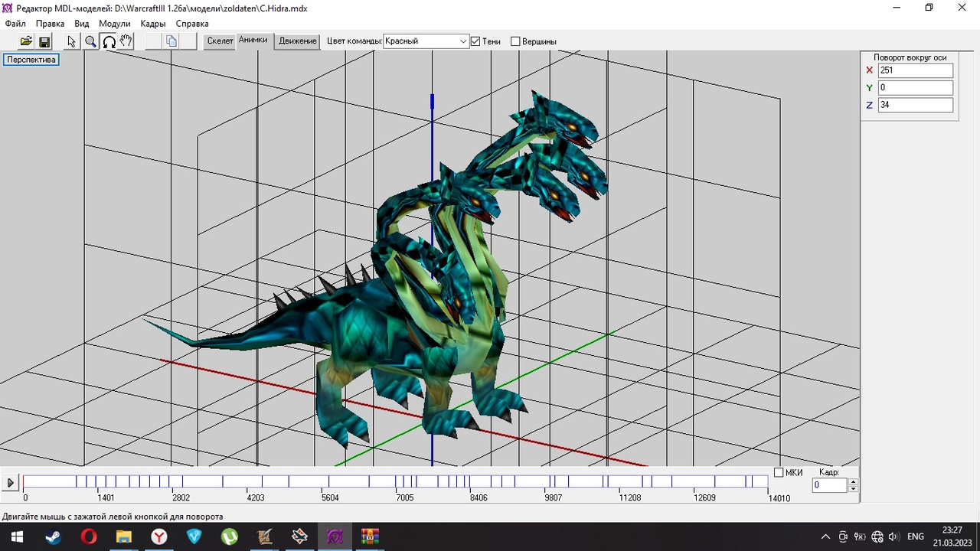The height and width of the screenshot is (551, 980).
Task: Select the arrow pointer tool
Action: coord(72,41)
